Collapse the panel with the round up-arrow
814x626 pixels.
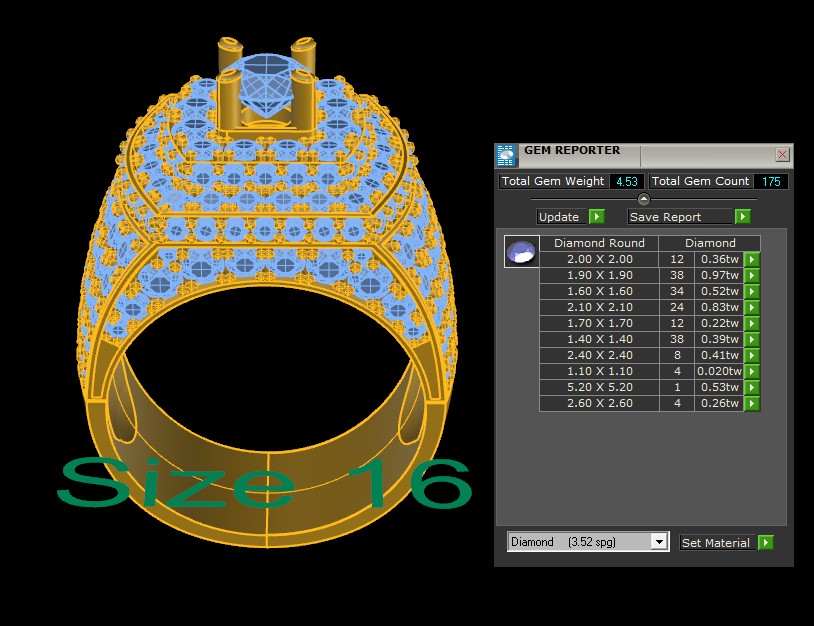coord(644,199)
